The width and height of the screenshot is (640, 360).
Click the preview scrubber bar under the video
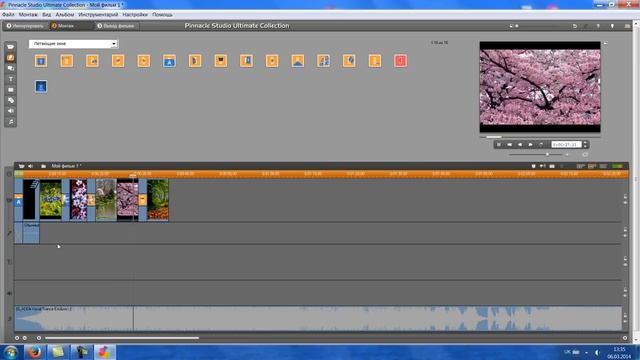coord(540,137)
